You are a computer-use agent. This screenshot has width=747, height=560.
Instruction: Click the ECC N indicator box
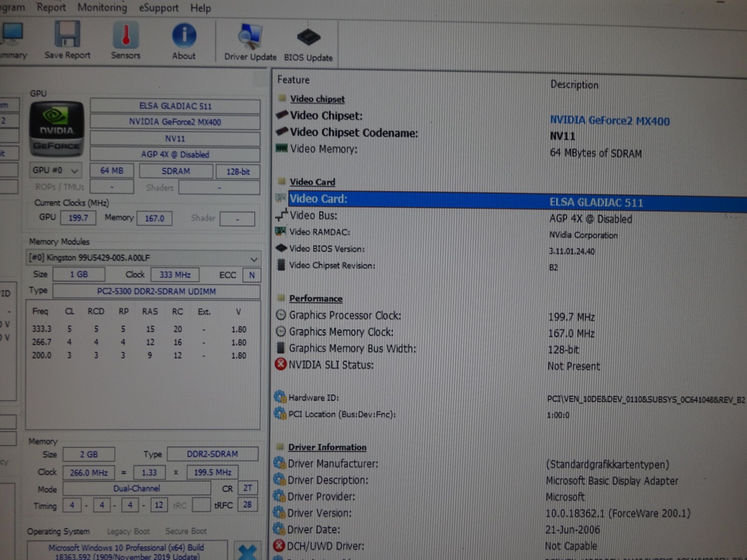252,275
